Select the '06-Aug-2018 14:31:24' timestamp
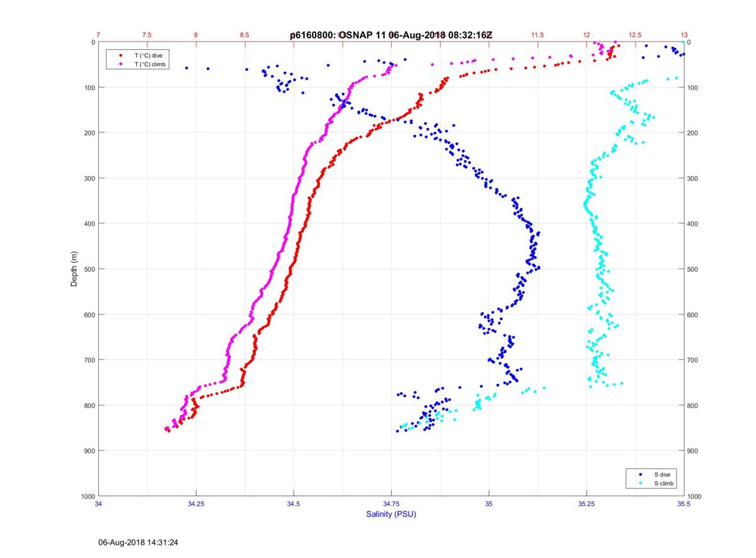 coord(138,542)
